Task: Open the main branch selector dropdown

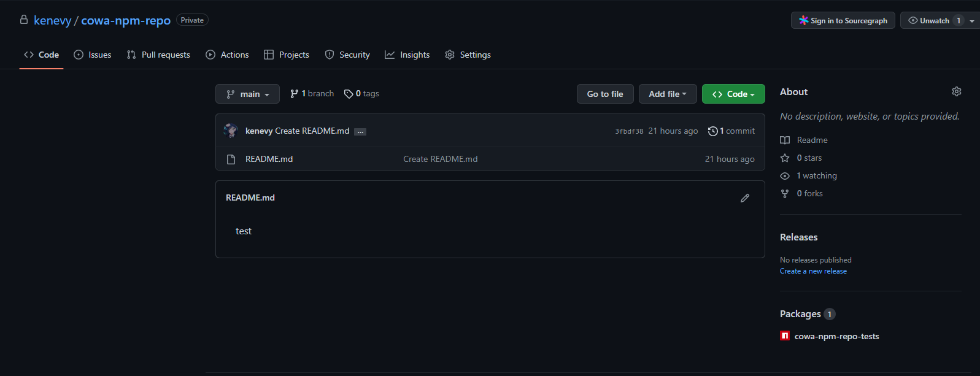Action: [x=247, y=94]
